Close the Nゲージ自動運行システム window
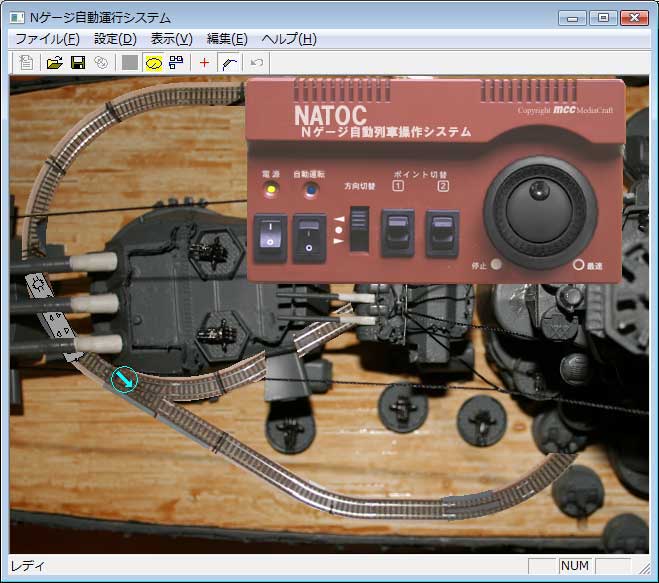The width and height of the screenshot is (659, 583). pos(634,18)
